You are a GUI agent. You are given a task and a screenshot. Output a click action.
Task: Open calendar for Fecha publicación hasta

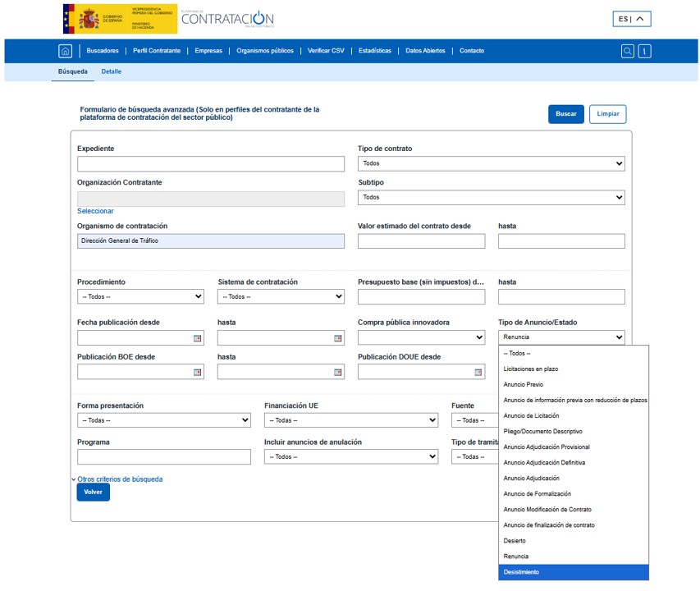click(x=337, y=338)
